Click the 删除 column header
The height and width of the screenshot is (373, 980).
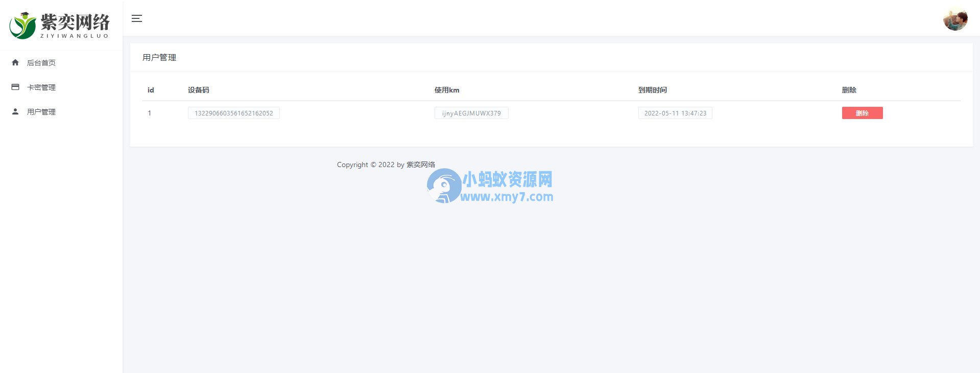point(849,90)
